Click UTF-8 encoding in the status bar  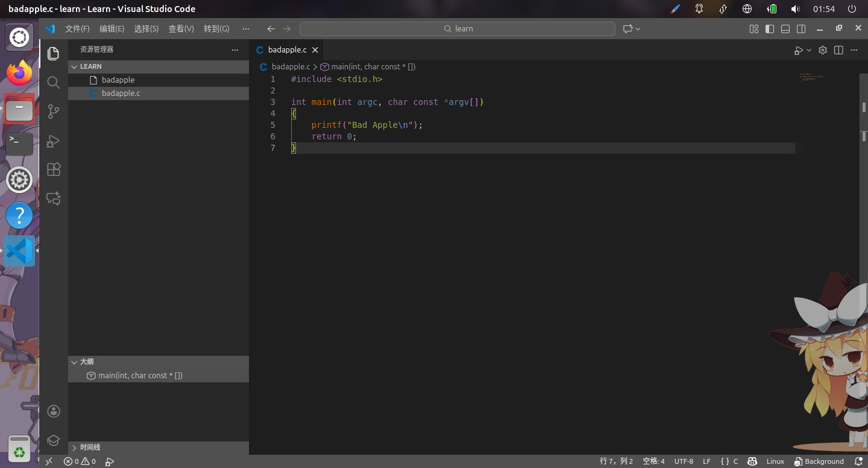pos(684,461)
